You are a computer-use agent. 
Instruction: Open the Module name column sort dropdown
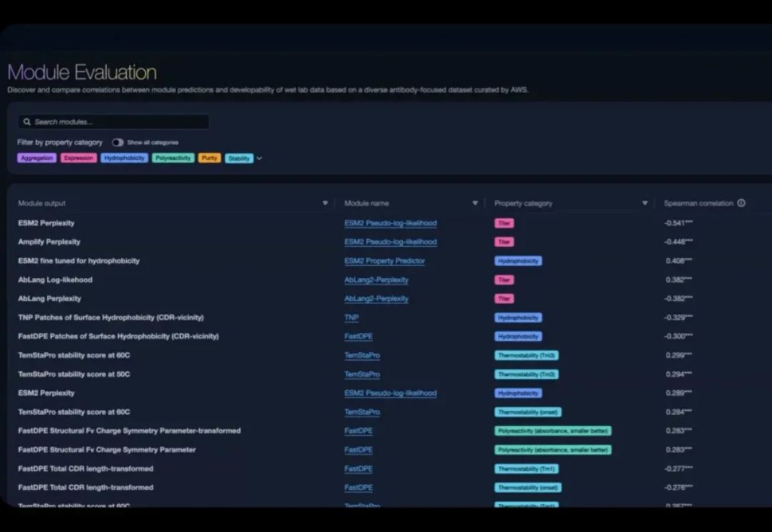[x=475, y=203]
